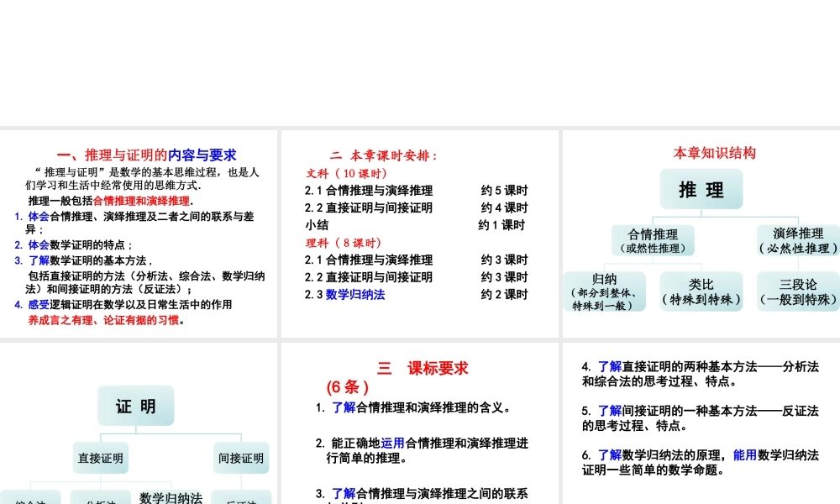The width and height of the screenshot is (840, 504).
Task: Click the 归纳 diagram box
Action: pos(604,291)
